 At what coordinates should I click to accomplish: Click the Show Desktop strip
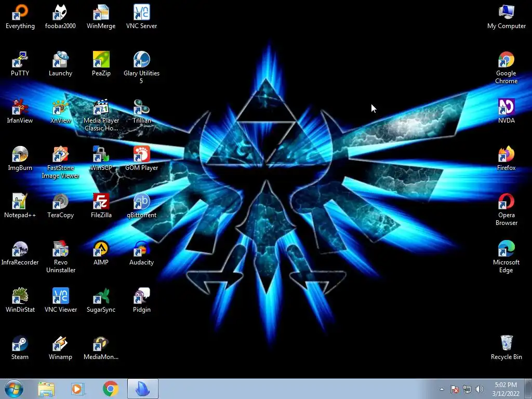(528, 389)
